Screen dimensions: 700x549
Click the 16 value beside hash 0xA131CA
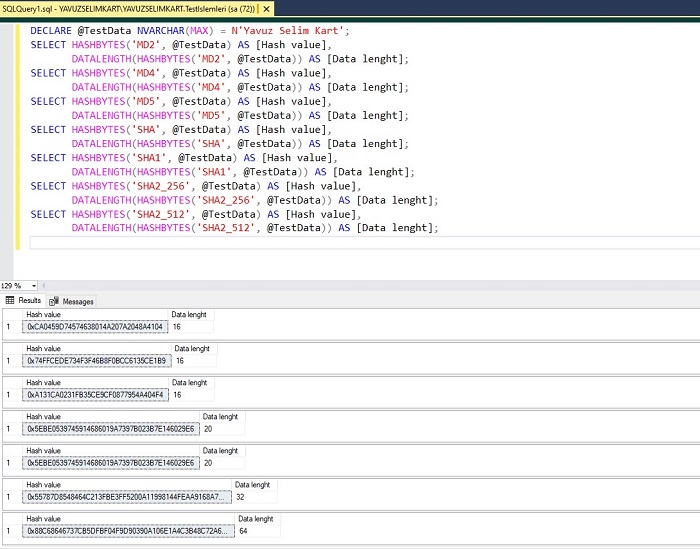click(x=192, y=395)
